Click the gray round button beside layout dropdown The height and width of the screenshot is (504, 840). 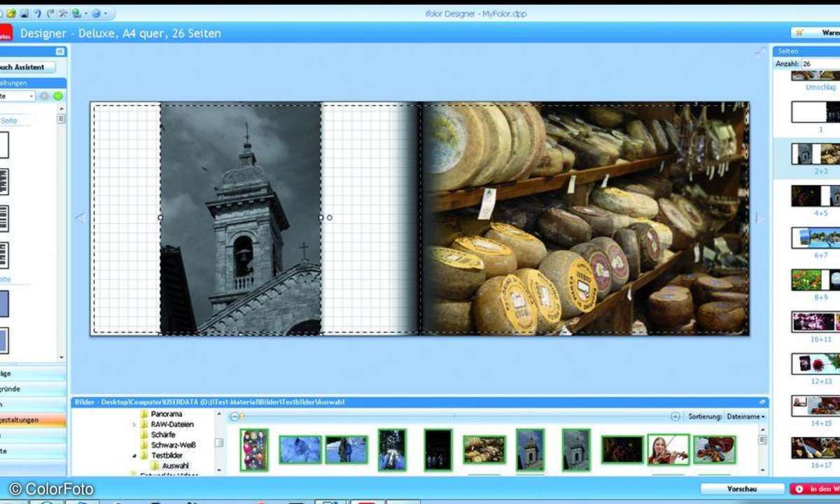(44, 96)
